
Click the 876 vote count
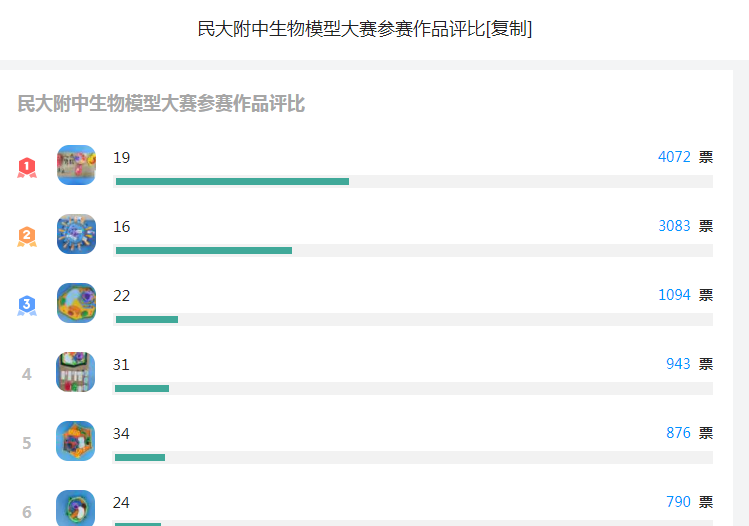tap(678, 433)
